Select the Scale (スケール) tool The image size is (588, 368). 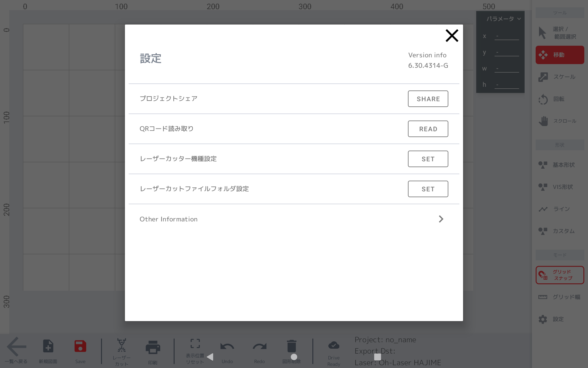pyautogui.click(x=560, y=77)
